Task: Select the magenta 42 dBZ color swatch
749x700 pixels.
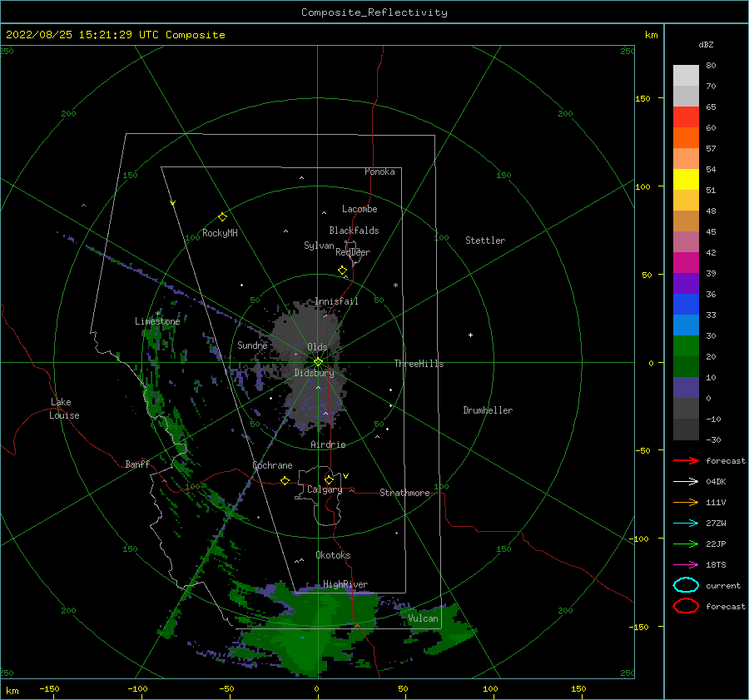Action: click(686, 262)
